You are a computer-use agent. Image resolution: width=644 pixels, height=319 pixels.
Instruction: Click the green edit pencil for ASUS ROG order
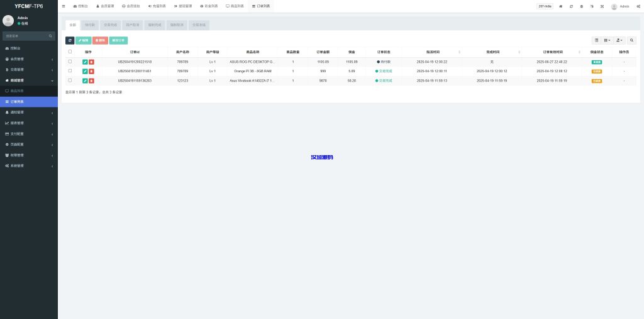(x=85, y=62)
